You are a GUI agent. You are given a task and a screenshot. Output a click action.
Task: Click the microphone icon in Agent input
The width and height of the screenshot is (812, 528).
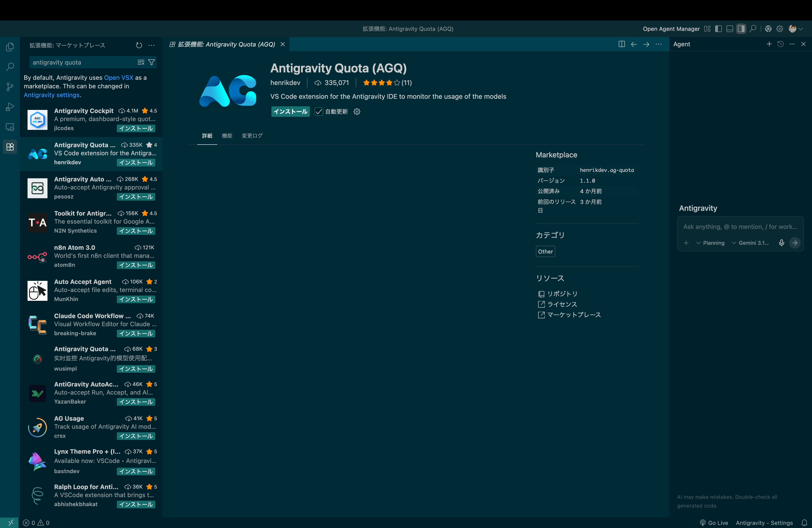click(781, 243)
